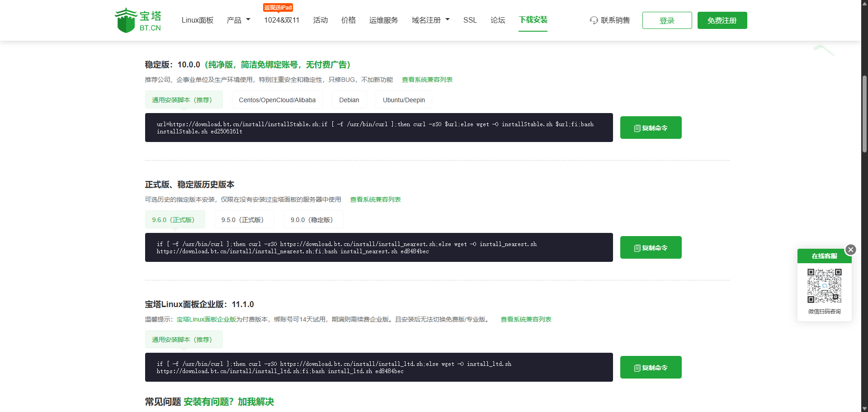Select version 9.0.0 (稳定版) tab
This screenshot has width=868, height=412.
click(313, 220)
